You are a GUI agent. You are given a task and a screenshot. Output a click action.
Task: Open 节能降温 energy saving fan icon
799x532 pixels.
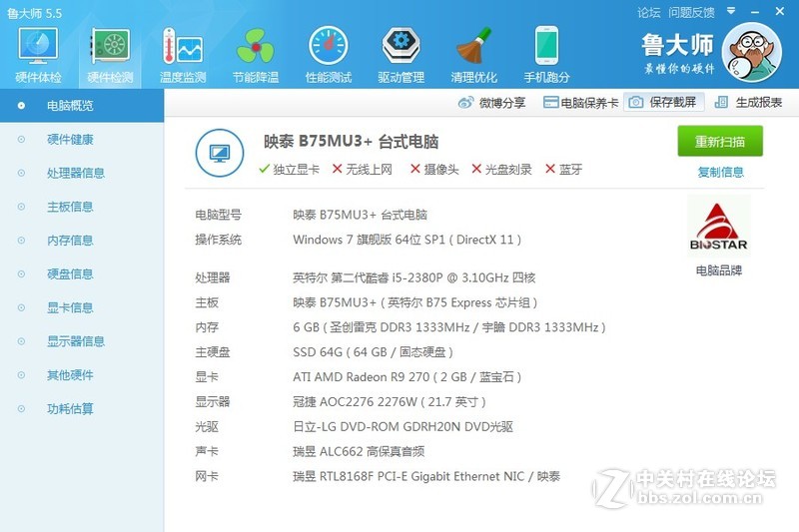pos(256,56)
